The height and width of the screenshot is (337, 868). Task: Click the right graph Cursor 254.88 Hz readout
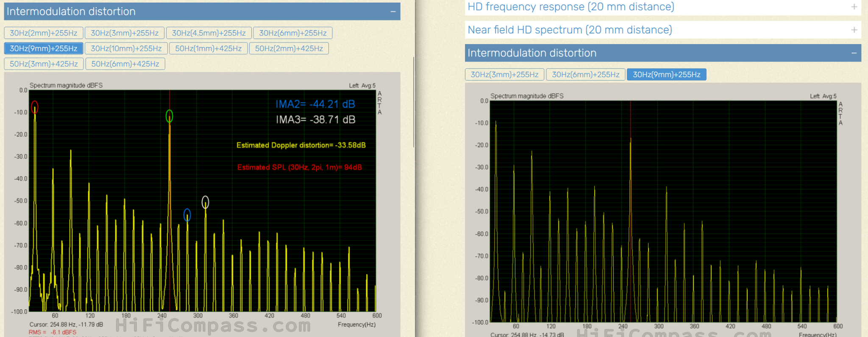pyautogui.click(x=527, y=334)
